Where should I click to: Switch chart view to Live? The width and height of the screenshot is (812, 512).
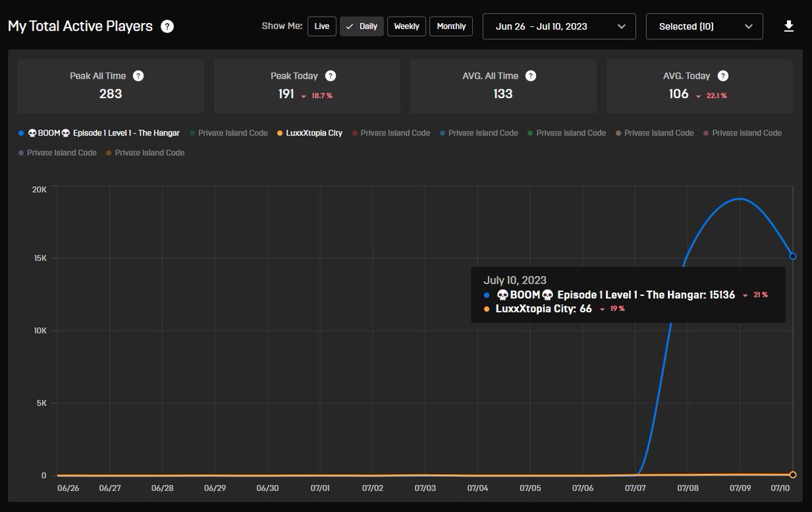click(322, 26)
